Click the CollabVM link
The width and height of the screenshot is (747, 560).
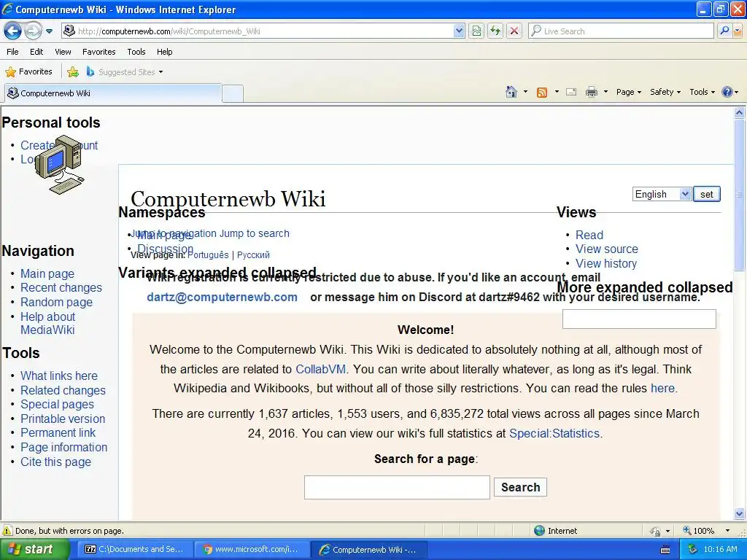coord(321,369)
